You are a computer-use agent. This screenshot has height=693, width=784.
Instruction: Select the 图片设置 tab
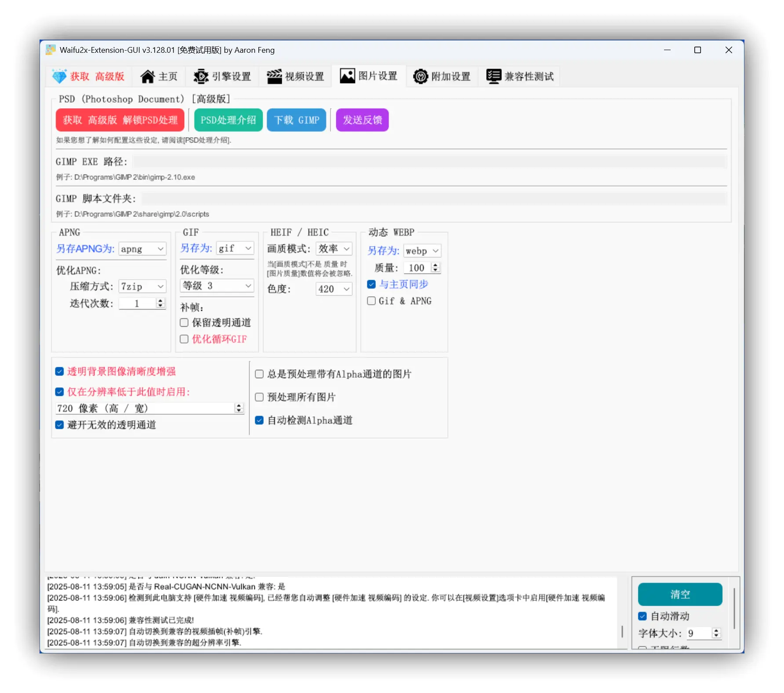pyautogui.click(x=369, y=76)
